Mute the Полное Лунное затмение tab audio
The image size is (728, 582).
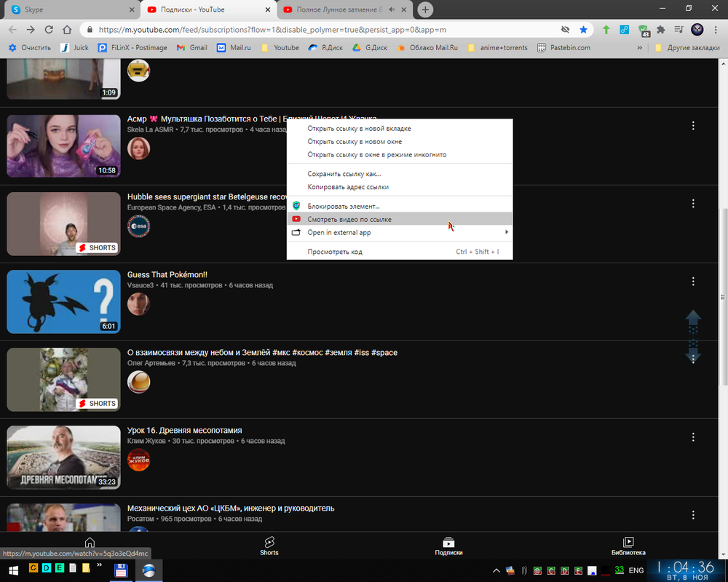pyautogui.click(x=392, y=9)
